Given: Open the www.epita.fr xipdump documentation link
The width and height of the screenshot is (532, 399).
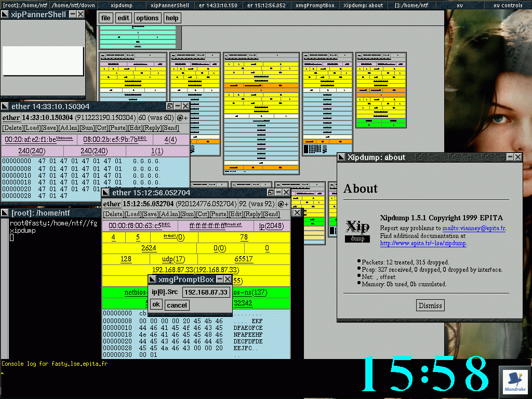Looking at the screenshot, I should pyautogui.click(x=423, y=243).
